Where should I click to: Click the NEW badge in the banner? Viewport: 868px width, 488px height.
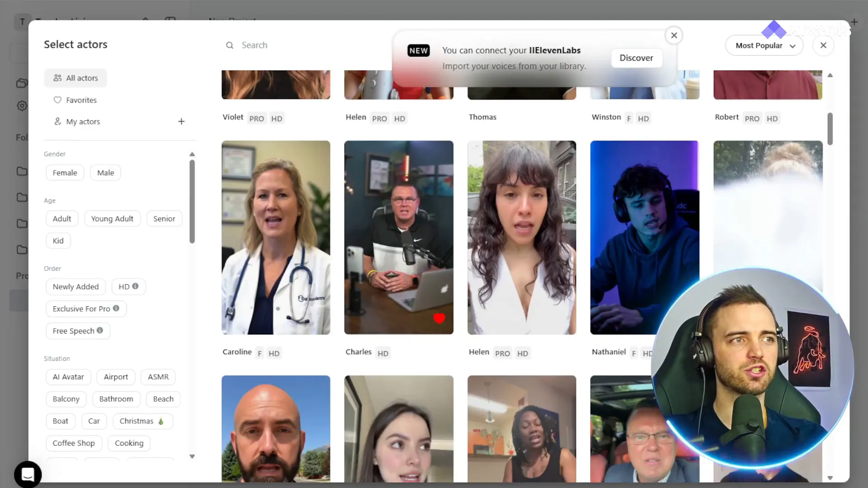tap(419, 51)
